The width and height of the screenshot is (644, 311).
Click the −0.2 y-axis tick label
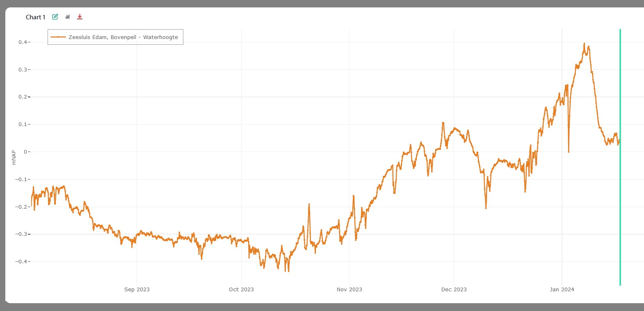21,207
